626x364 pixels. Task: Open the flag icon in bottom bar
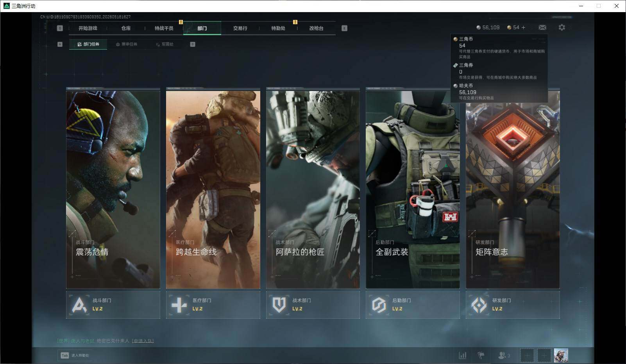coord(481,355)
